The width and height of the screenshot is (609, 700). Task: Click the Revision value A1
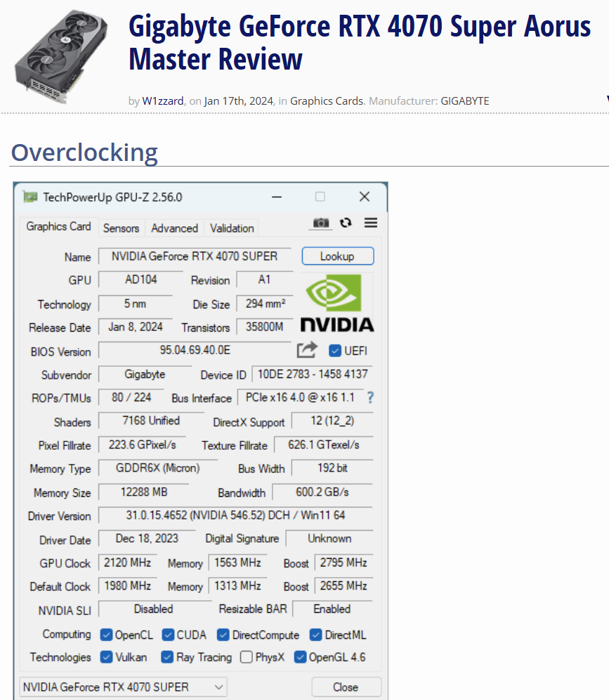(x=264, y=280)
